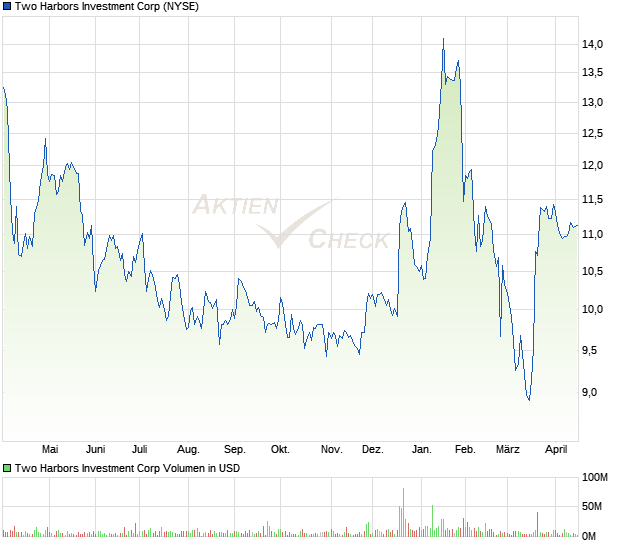
Task: Click the 11,0 price axis value
Action: tap(592, 234)
